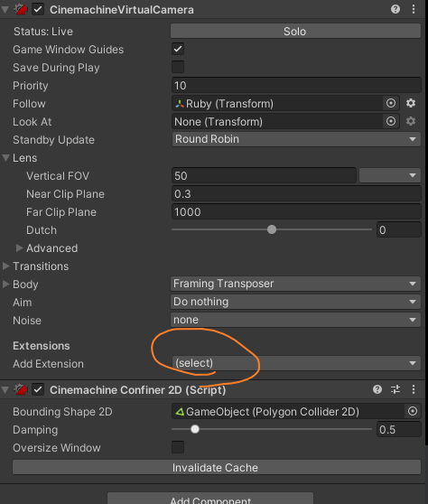This screenshot has height=504, width=428.
Task: Click the Damping slider handle
Action: [x=195, y=429]
